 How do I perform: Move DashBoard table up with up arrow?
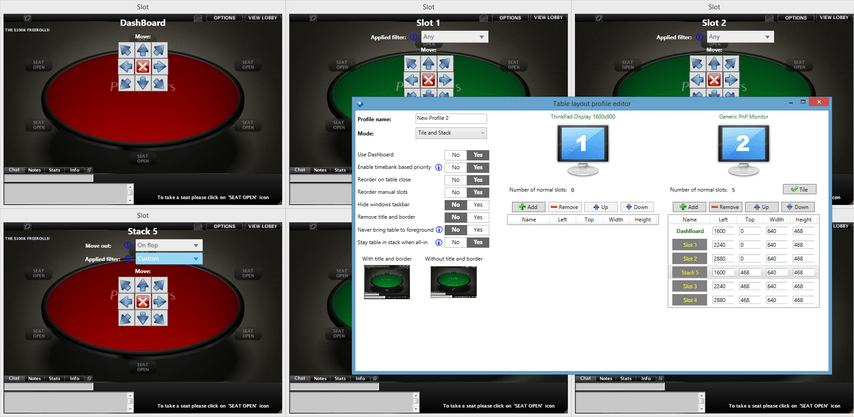pos(142,50)
